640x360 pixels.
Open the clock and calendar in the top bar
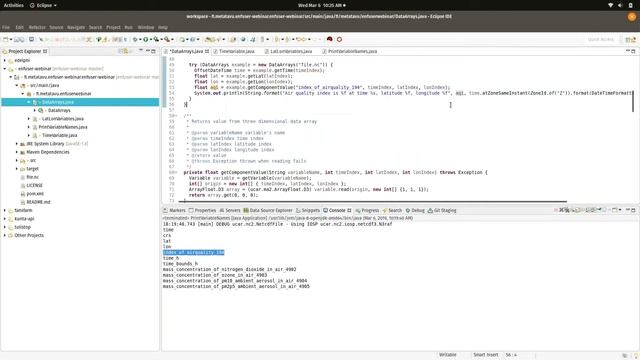pos(322,5)
